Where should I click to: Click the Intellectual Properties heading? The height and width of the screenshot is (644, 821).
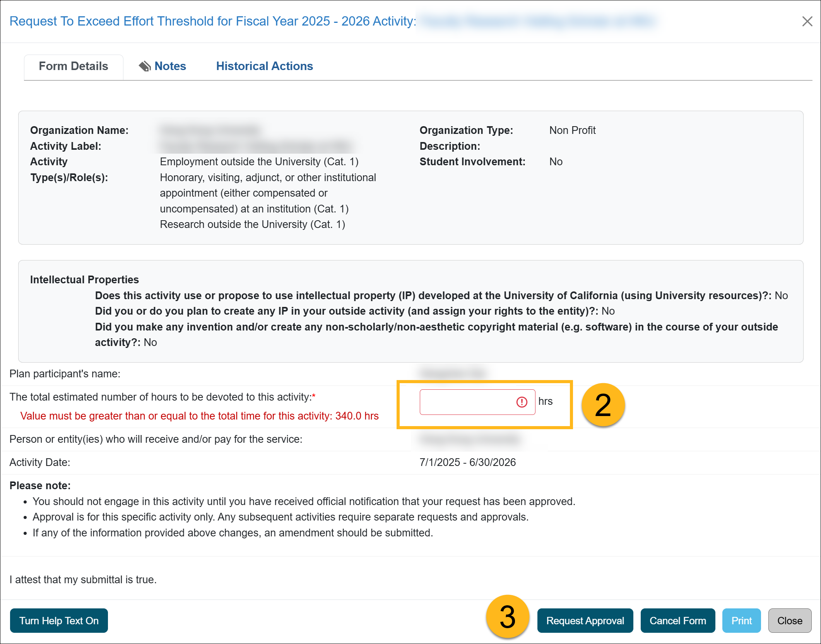tap(84, 279)
